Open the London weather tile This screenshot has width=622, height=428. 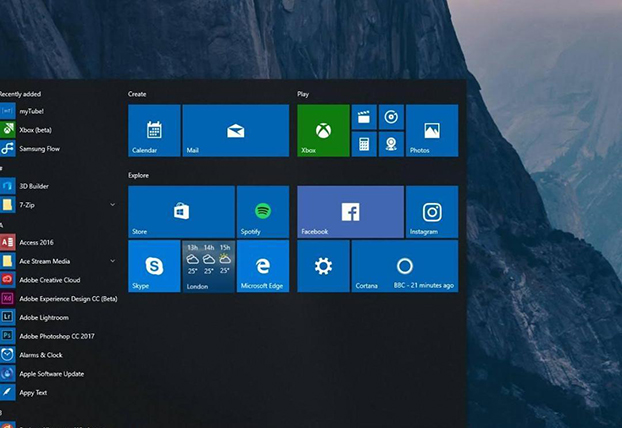tap(209, 266)
